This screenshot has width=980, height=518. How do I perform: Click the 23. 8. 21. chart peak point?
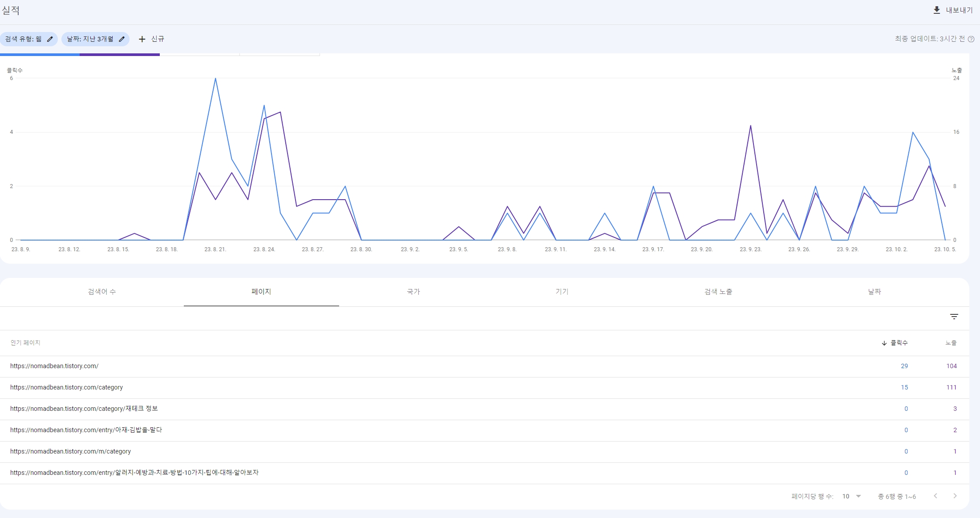pos(215,79)
